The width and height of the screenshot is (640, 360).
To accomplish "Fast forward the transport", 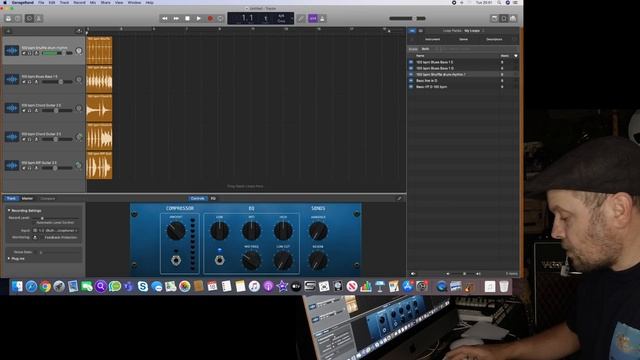I will 176,18.
